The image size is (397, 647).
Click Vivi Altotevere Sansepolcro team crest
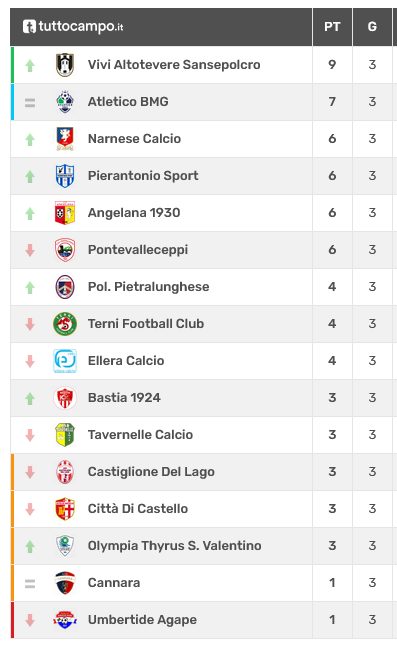pos(65,65)
